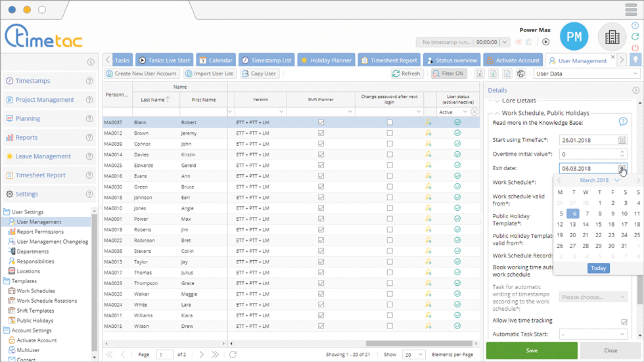Open the elements per page dropdown

pyautogui.click(x=413, y=355)
